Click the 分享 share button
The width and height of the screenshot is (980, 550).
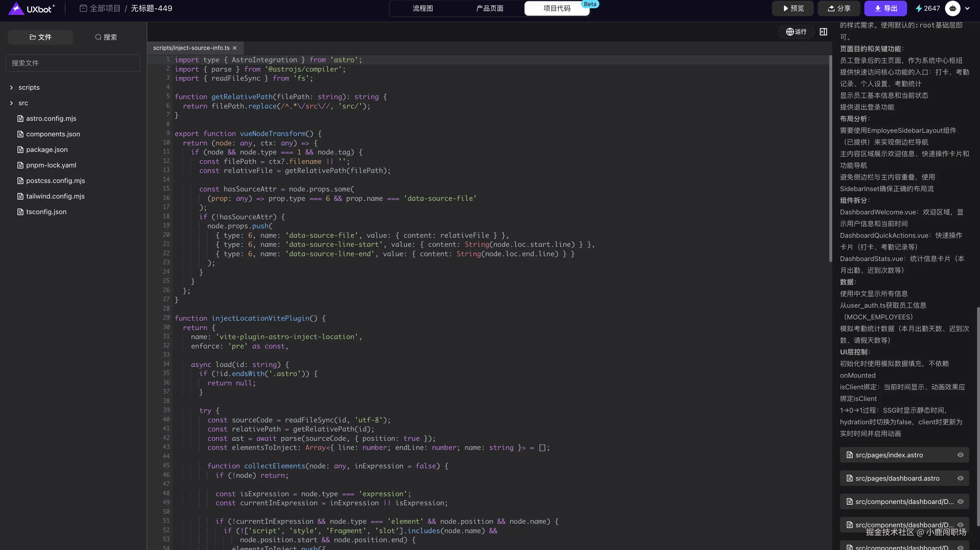tap(839, 8)
